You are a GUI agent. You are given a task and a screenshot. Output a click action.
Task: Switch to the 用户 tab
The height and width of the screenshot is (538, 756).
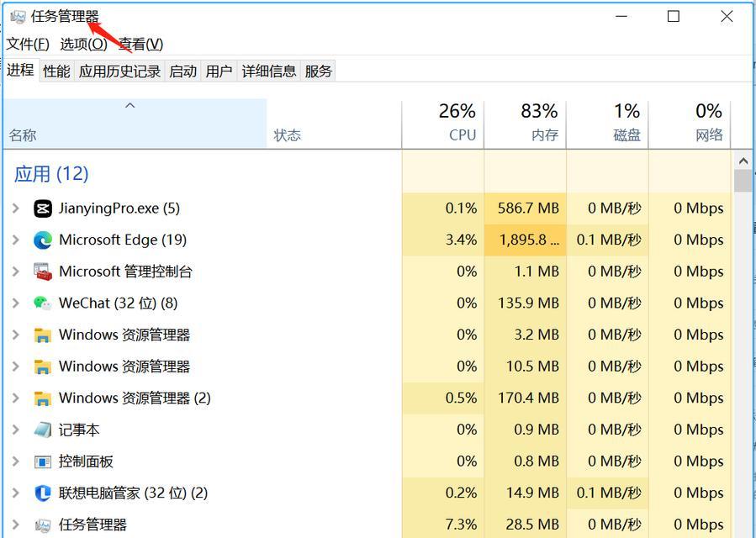(219, 71)
